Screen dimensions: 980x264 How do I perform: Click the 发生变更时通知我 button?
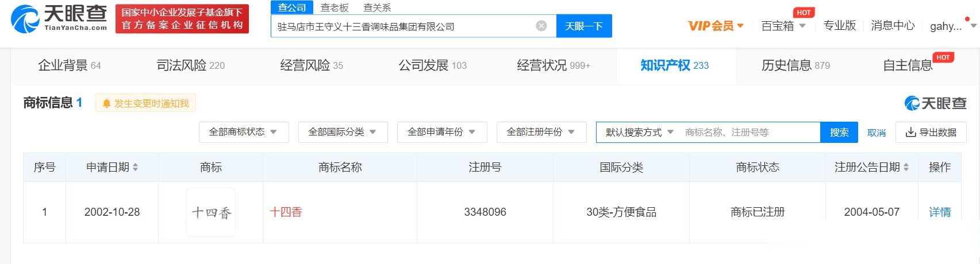click(146, 103)
